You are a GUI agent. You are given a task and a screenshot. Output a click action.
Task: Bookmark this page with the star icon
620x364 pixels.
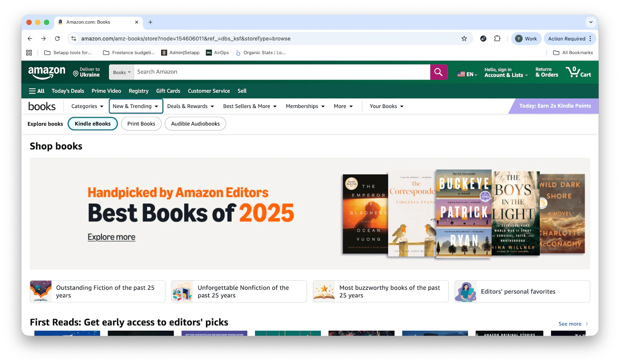coord(464,39)
